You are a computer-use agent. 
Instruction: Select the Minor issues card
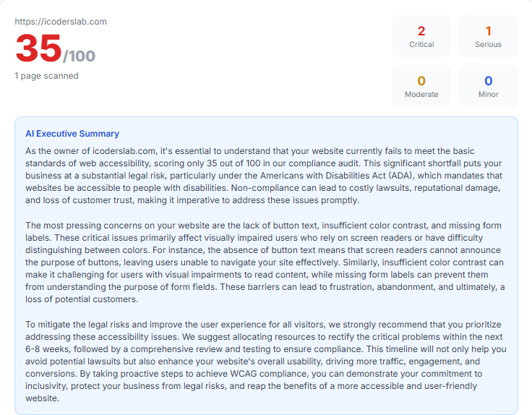488,86
